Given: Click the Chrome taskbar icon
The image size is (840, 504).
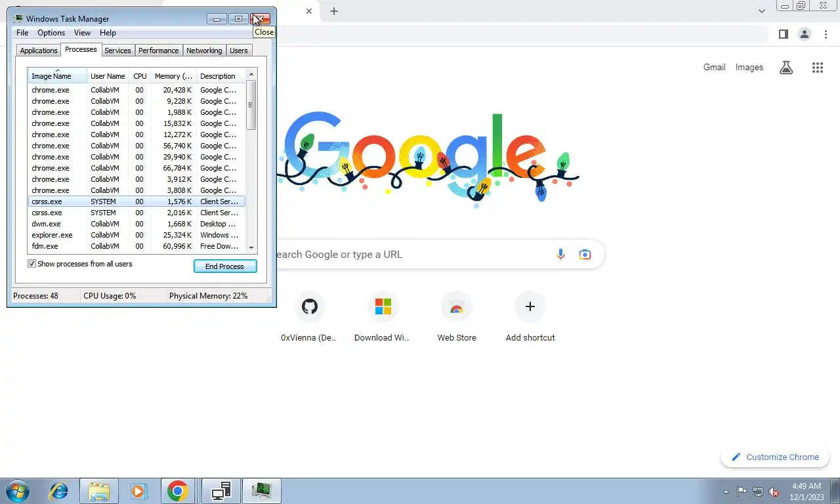Looking at the screenshot, I should click(177, 491).
